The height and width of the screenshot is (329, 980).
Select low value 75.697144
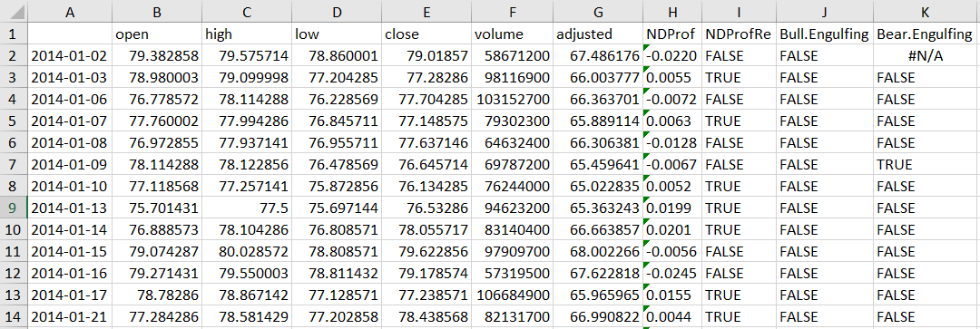click(337, 208)
